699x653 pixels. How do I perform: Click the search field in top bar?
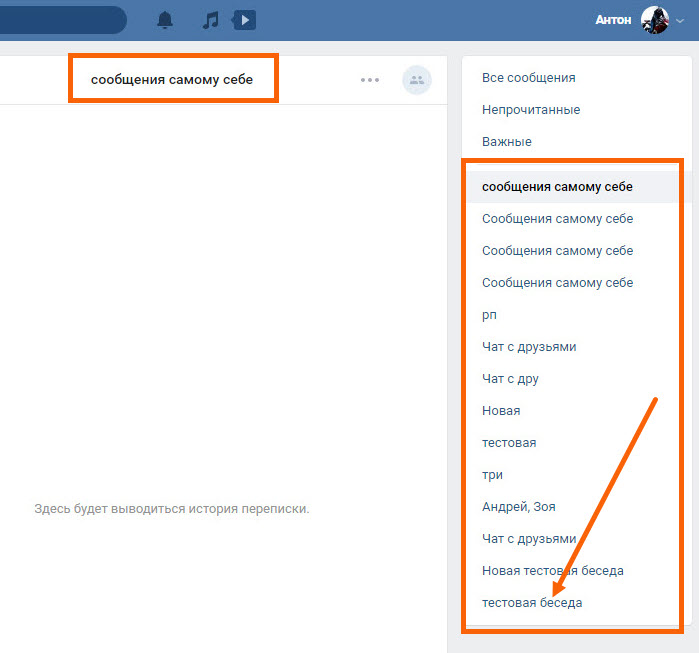[x=60, y=20]
